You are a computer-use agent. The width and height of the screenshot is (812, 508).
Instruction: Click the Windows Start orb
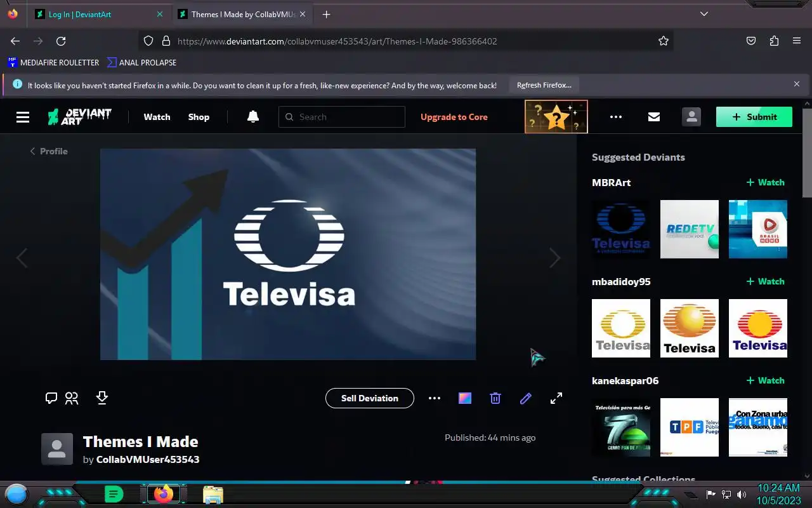(16, 494)
